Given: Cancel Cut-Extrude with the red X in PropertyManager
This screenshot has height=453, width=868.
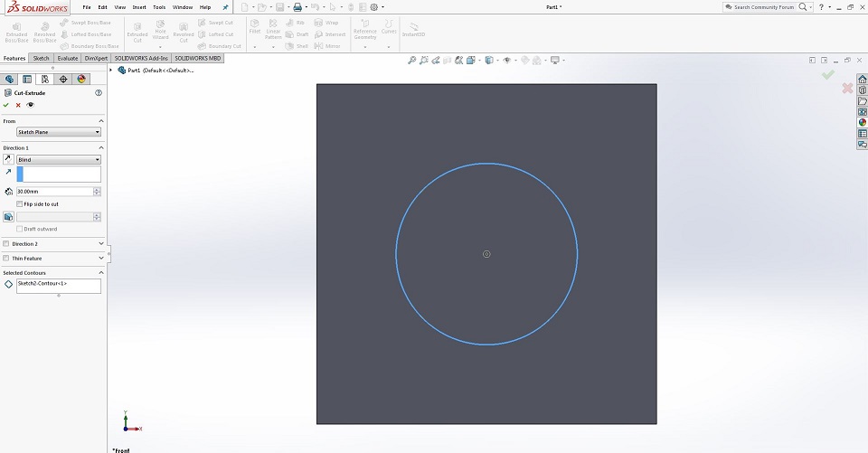Looking at the screenshot, I should [18, 105].
